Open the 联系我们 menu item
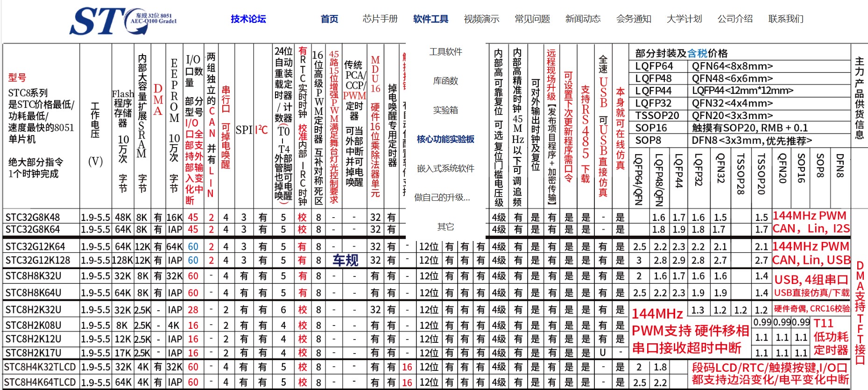Image resolution: width=868 pixels, height=390 pixels. [x=786, y=19]
